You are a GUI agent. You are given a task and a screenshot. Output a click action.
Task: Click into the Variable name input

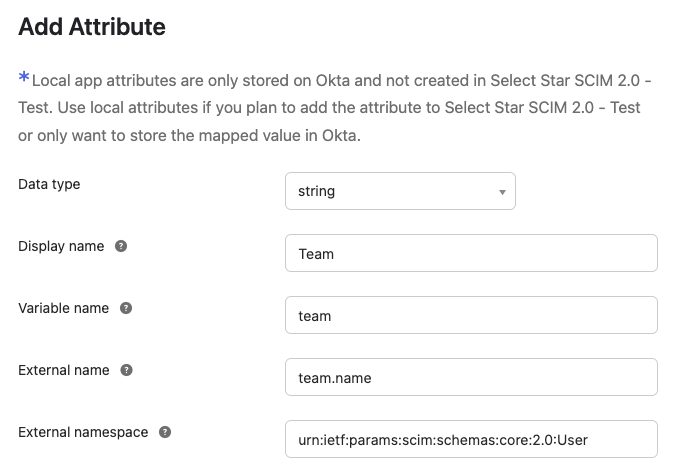(x=471, y=316)
